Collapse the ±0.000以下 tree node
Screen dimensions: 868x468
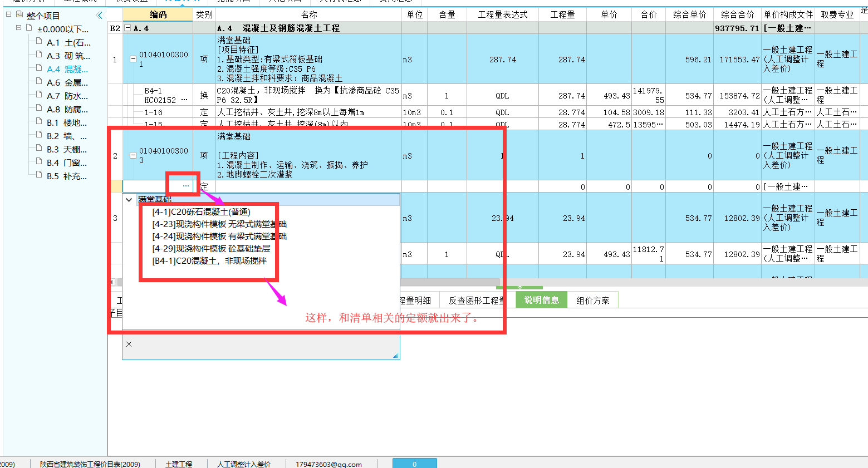coord(19,28)
